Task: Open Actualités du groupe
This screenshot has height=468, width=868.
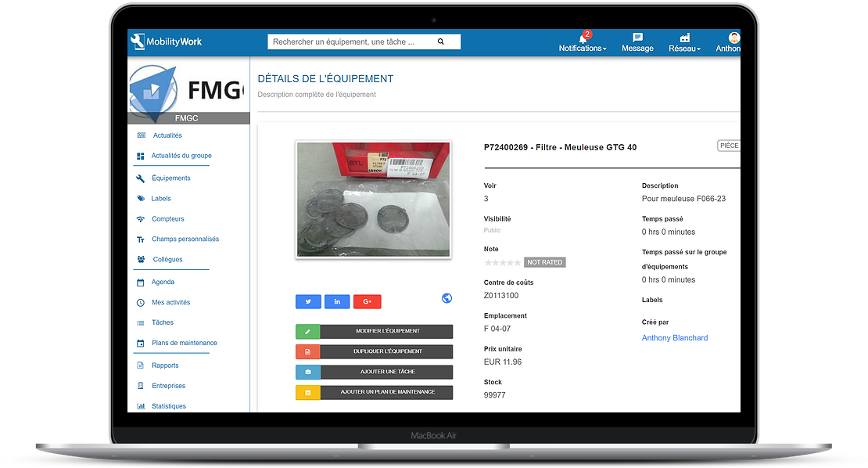Action: [181, 156]
